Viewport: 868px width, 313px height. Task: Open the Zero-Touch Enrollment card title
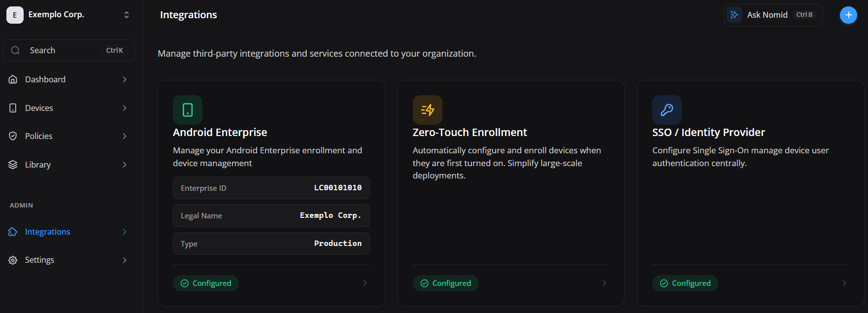point(470,133)
